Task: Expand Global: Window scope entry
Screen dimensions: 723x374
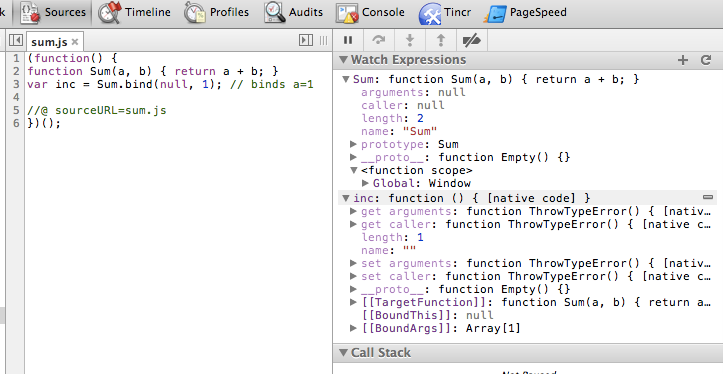Action: click(x=365, y=183)
